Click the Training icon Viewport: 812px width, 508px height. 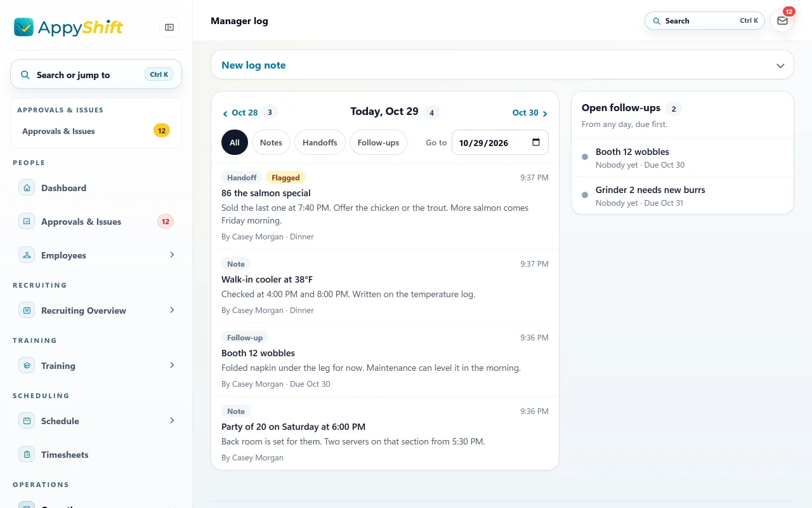pyautogui.click(x=27, y=366)
